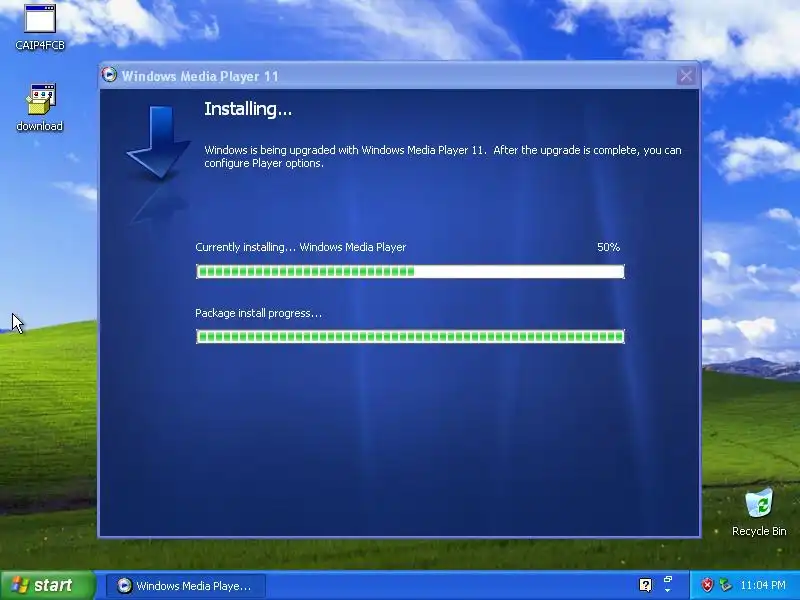Click the red security shield tray icon
Screen dimensions: 800x600
(x=707, y=585)
